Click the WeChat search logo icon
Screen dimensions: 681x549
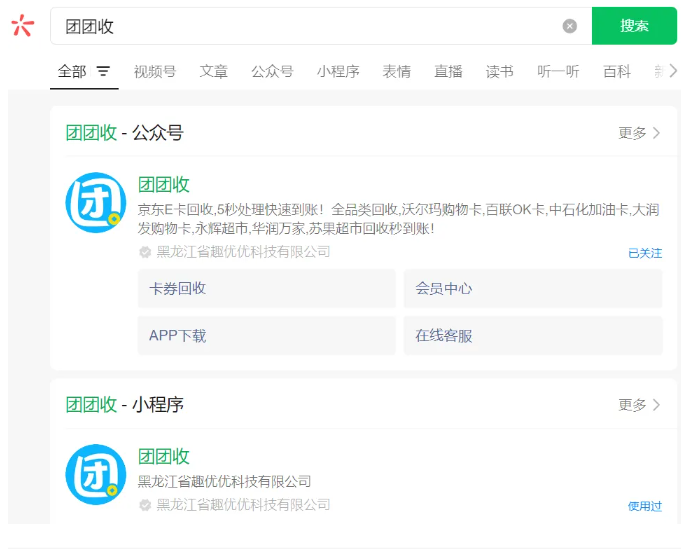[x=23, y=26]
